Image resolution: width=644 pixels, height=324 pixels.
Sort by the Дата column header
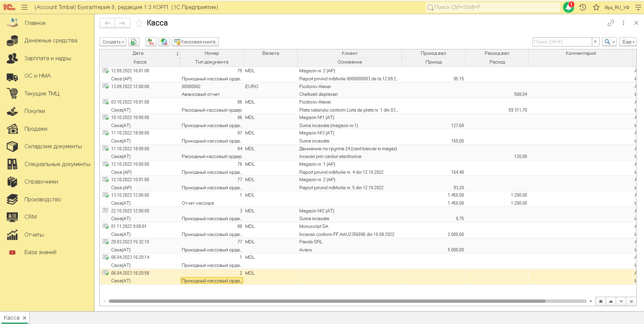tap(138, 53)
